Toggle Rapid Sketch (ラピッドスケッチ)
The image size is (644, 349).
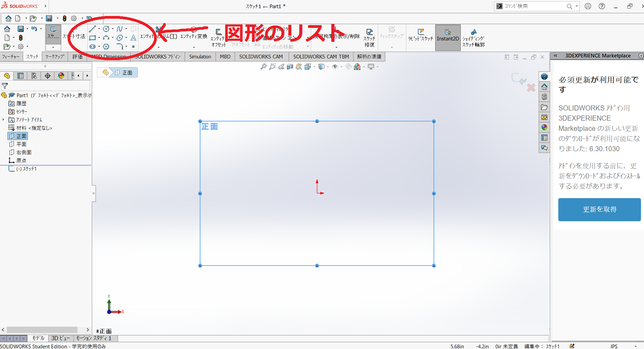tap(421, 35)
